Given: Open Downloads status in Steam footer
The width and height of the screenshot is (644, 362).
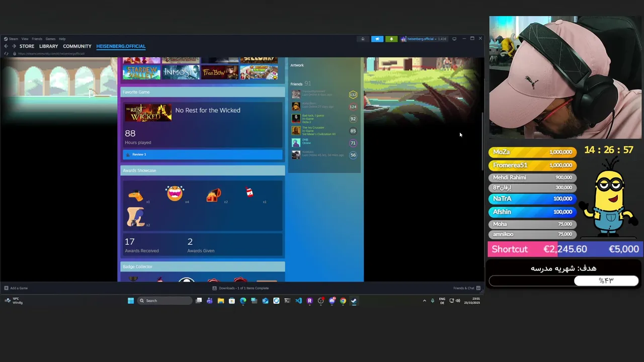Looking at the screenshot, I should [x=240, y=288].
